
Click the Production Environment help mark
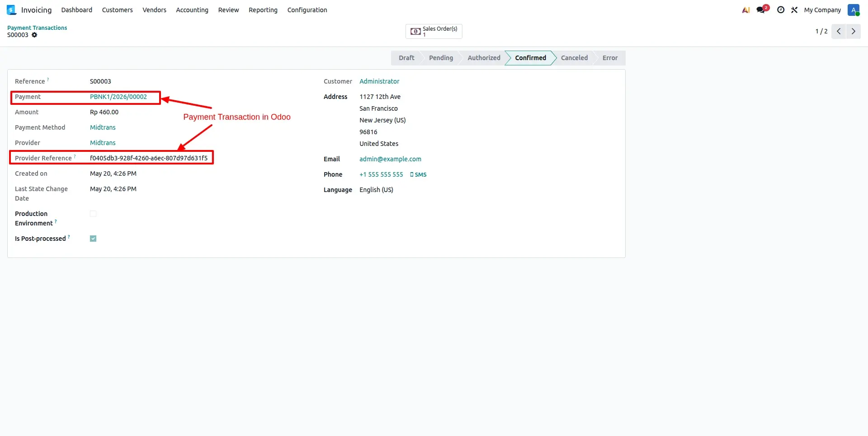56,221
